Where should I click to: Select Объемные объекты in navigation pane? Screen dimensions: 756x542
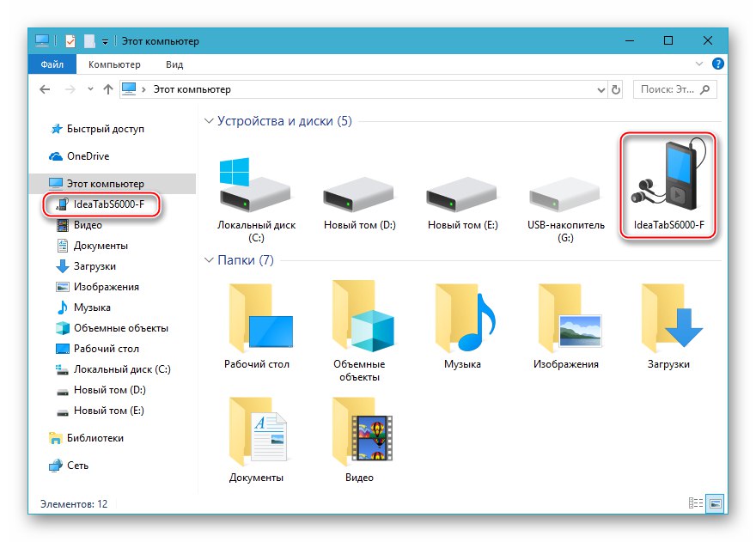coord(113,328)
